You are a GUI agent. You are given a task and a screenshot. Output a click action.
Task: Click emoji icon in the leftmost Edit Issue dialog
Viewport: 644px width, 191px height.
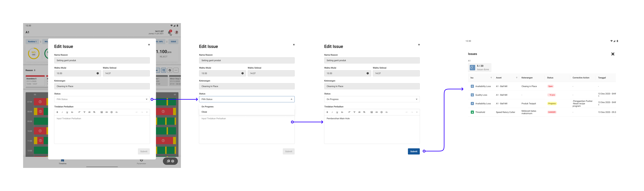tap(112, 112)
